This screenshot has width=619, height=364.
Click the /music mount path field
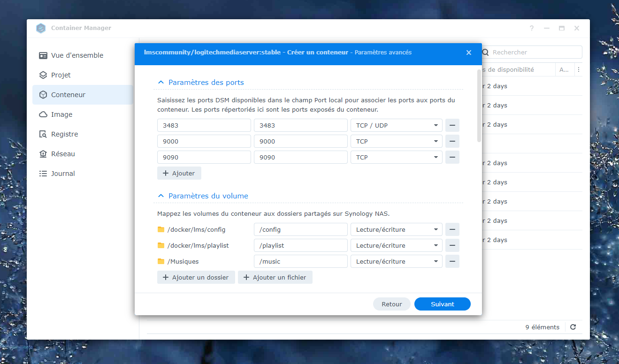coord(301,261)
